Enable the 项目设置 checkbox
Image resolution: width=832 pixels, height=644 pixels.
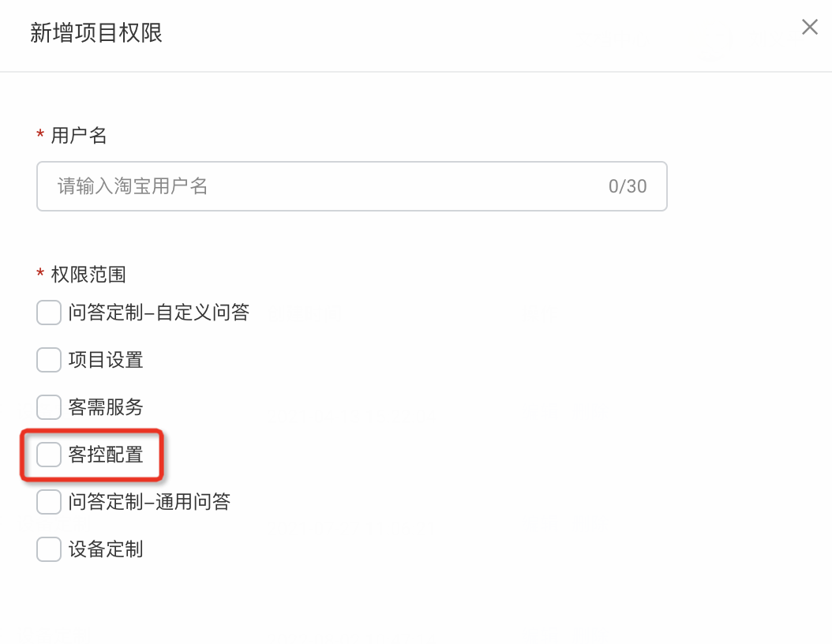(49, 360)
